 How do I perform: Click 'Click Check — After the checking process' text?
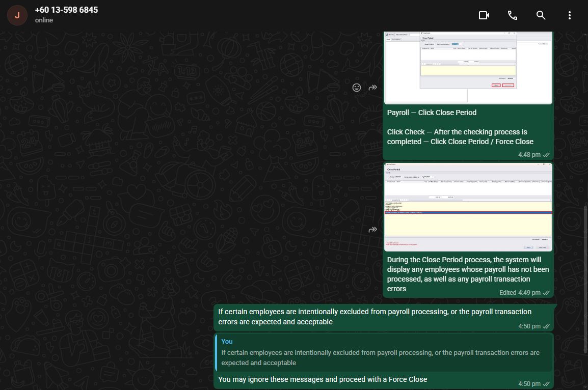[x=460, y=137]
